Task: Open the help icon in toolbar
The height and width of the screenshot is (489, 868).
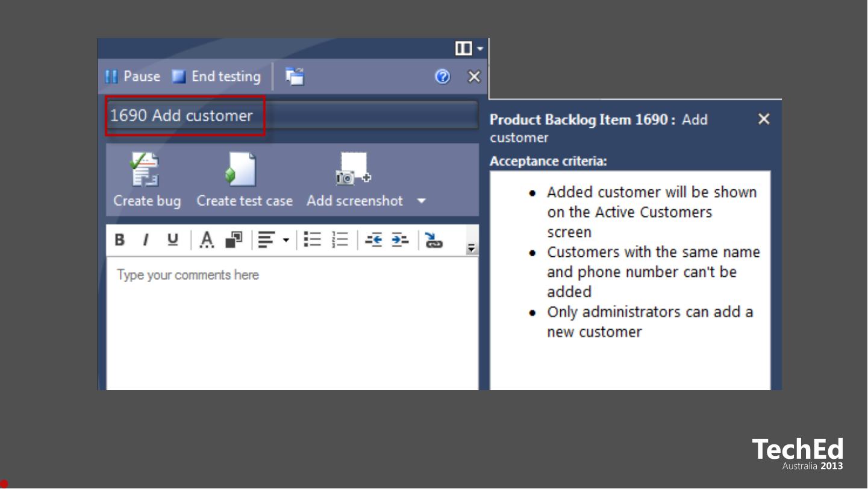Action: [x=442, y=77]
